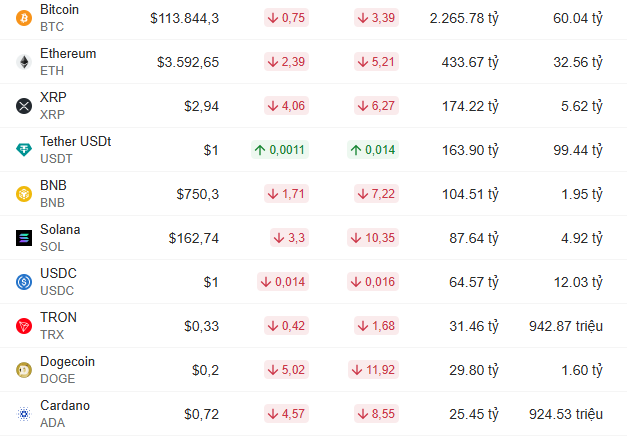Select the blue USDC coin icon

(x=24, y=282)
